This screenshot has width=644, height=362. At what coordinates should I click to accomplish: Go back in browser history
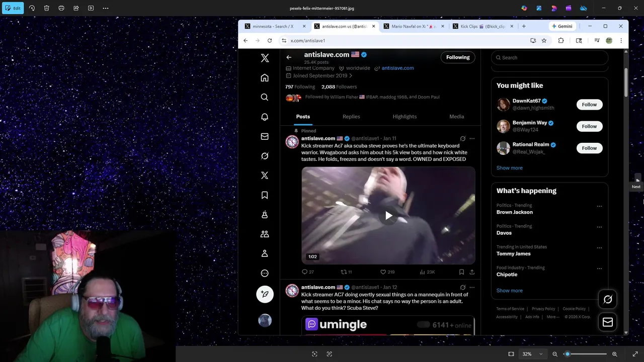[246, 41]
